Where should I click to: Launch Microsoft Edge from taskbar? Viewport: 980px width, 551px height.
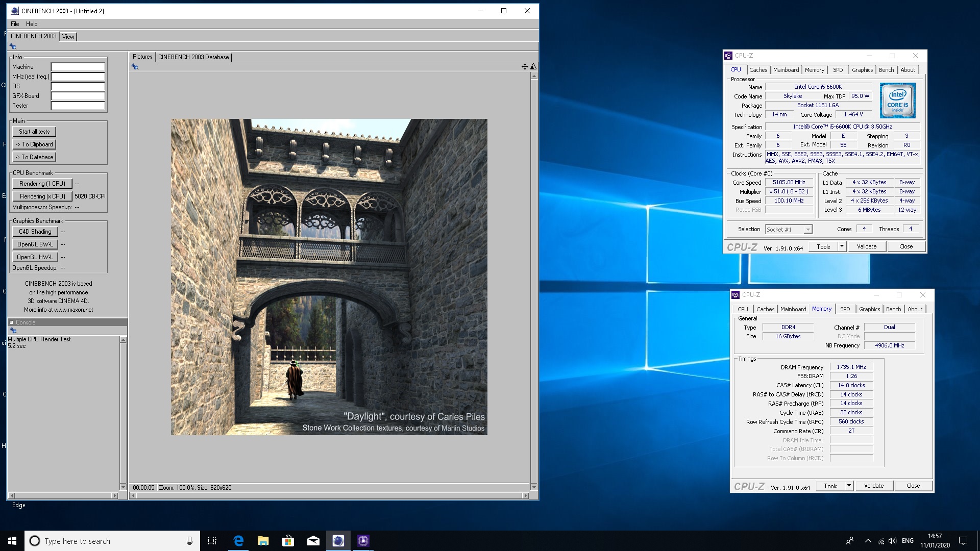(238, 541)
